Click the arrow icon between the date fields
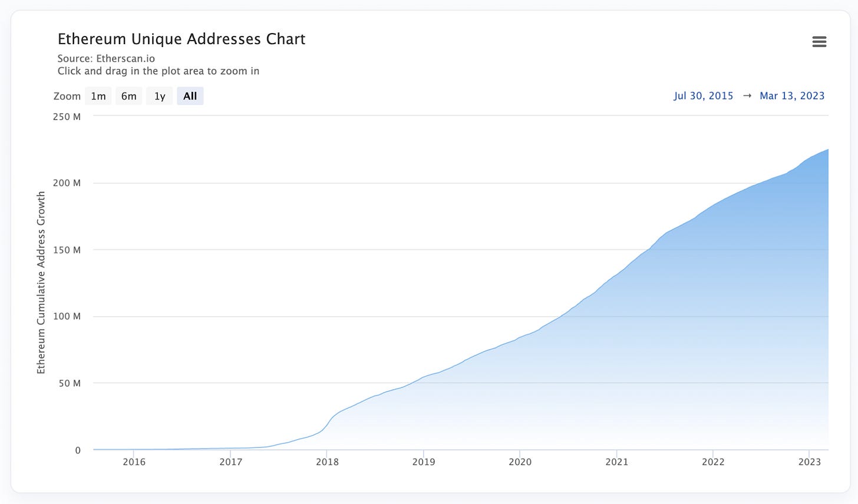858x504 pixels. click(x=747, y=95)
